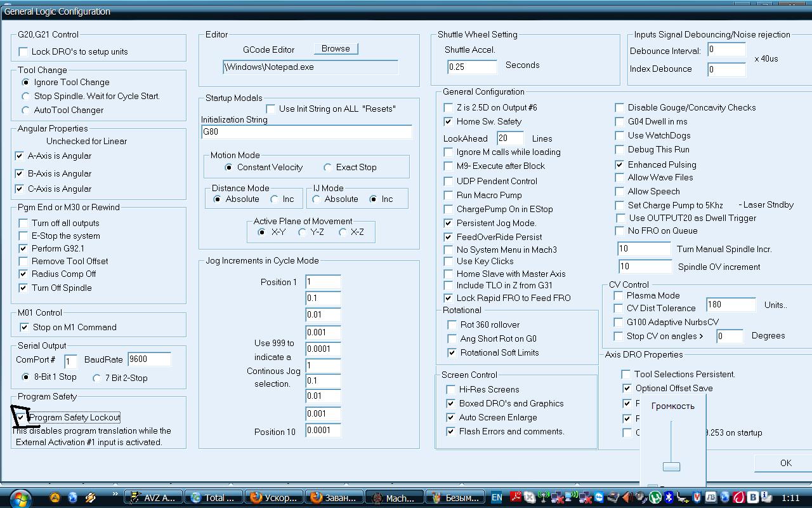Toggle Enhanced Pulsing checkbox
812x508 pixels.
(x=620, y=164)
